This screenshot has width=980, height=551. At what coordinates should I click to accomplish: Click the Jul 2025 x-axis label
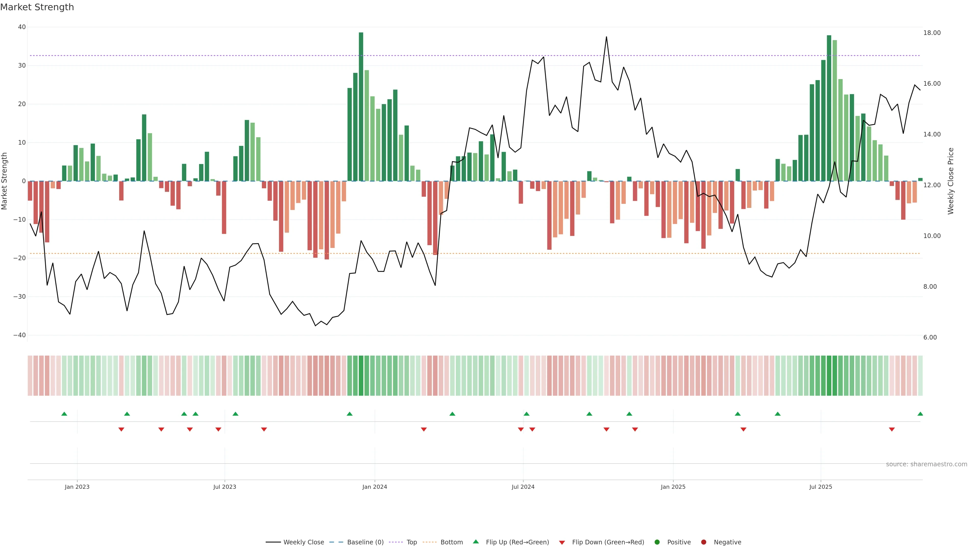coord(820,487)
